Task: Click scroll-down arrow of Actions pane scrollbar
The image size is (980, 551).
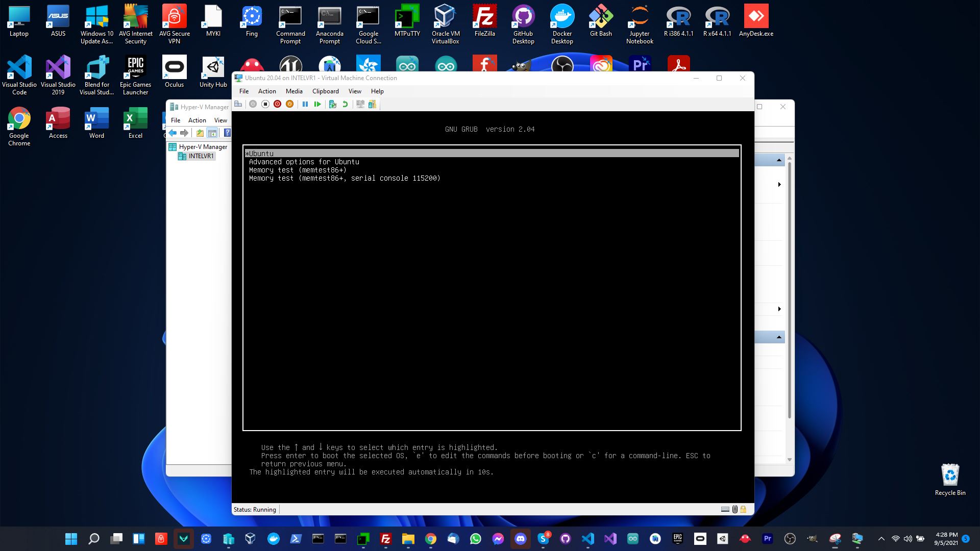Action: pyautogui.click(x=790, y=460)
